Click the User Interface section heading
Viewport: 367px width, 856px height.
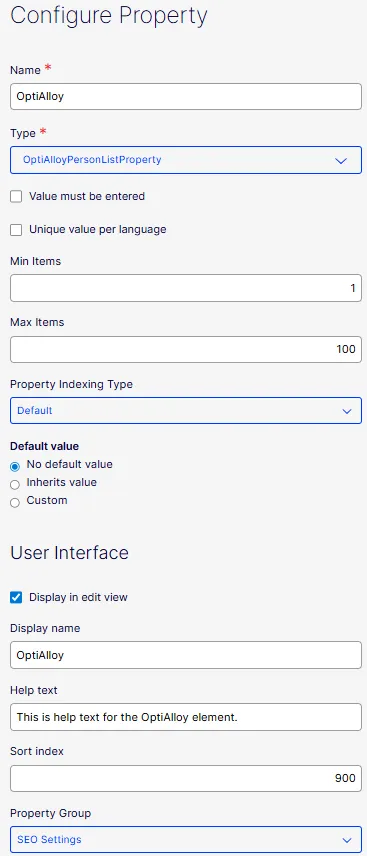click(69, 552)
